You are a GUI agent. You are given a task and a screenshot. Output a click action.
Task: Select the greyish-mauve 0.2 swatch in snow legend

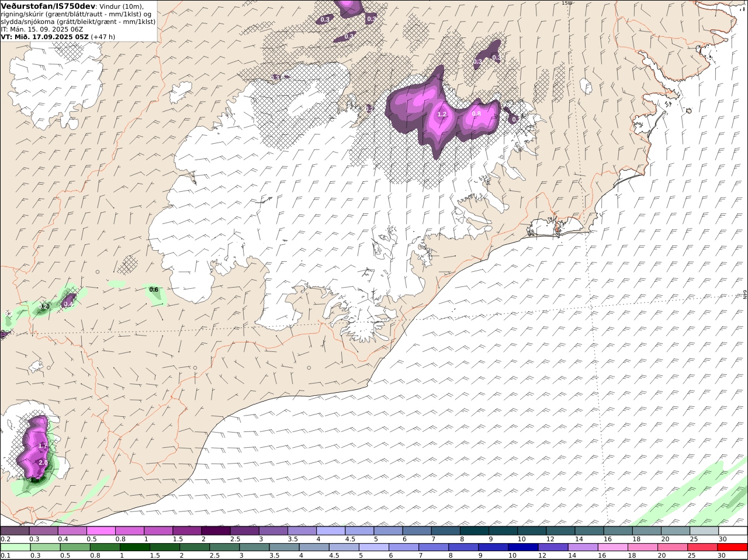(15, 531)
